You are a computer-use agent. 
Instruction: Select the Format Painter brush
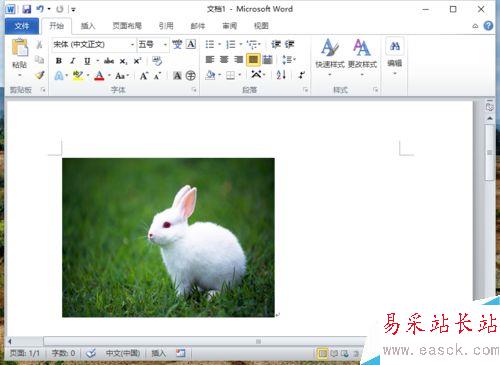pos(40,75)
